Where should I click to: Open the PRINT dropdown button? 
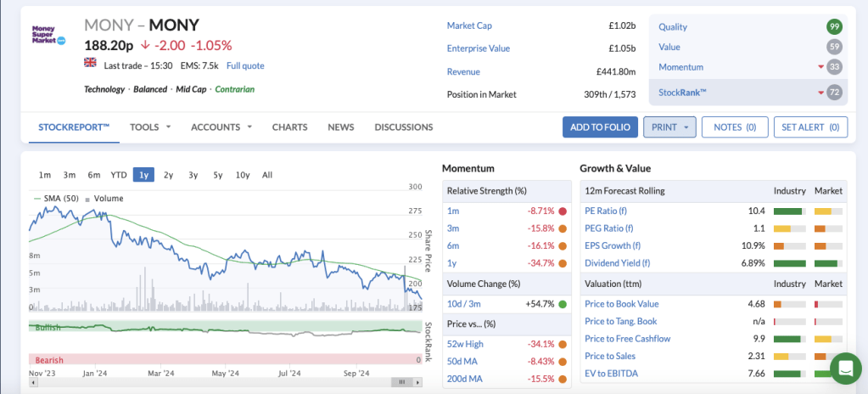point(669,127)
